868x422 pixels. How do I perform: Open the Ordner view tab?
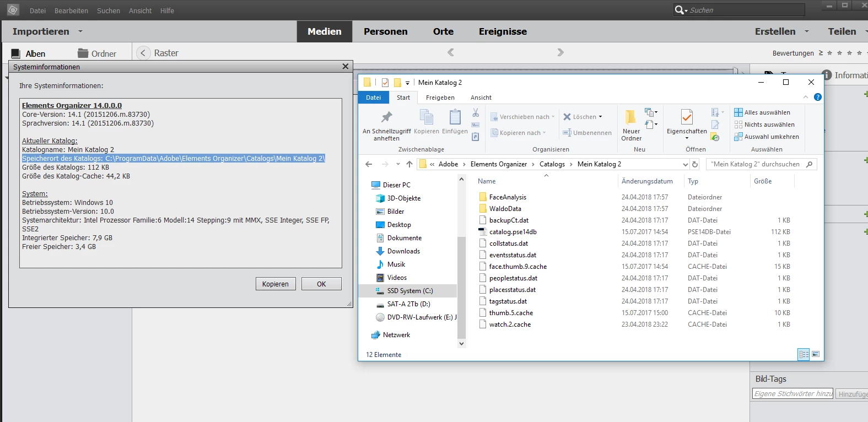point(97,53)
